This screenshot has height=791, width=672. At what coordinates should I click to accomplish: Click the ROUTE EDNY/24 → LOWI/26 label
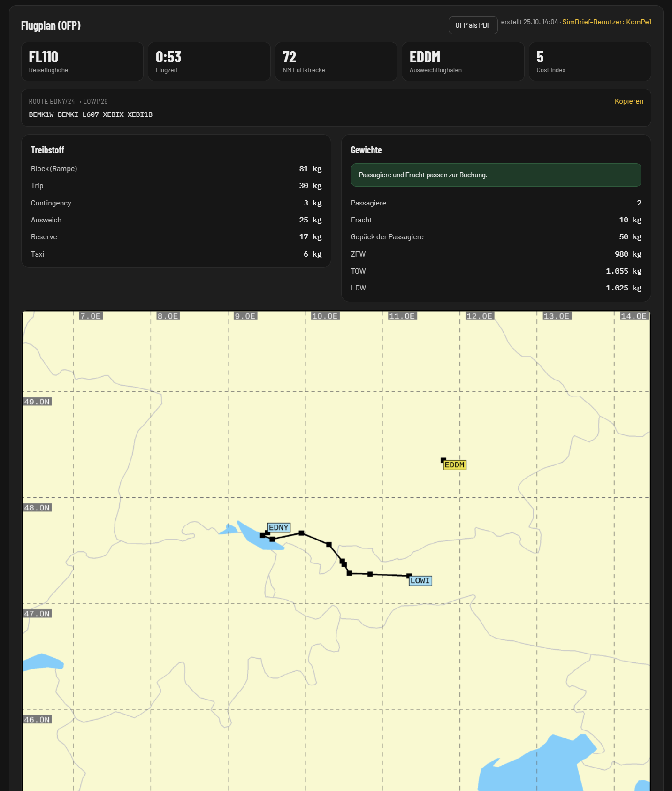point(68,101)
